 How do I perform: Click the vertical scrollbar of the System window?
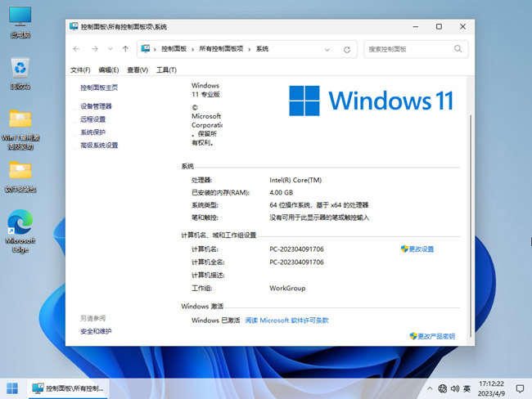click(471, 226)
